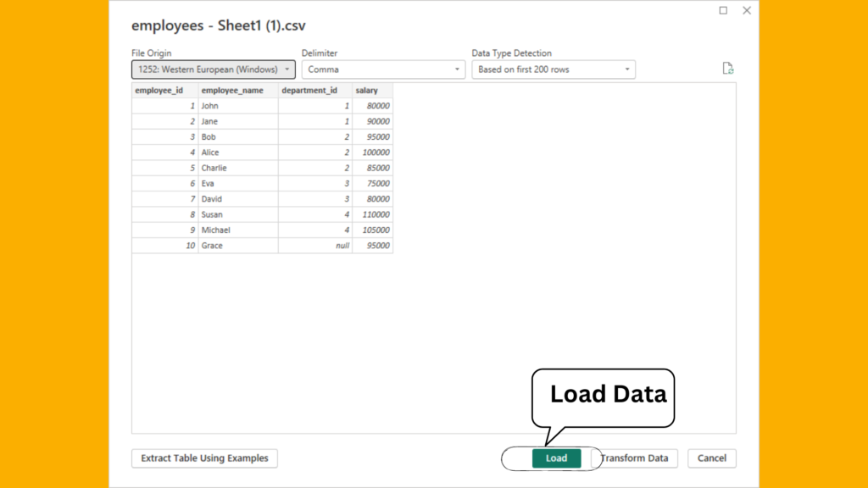Click the Grace name cell
This screenshot has width=868, height=488.
[x=238, y=245]
